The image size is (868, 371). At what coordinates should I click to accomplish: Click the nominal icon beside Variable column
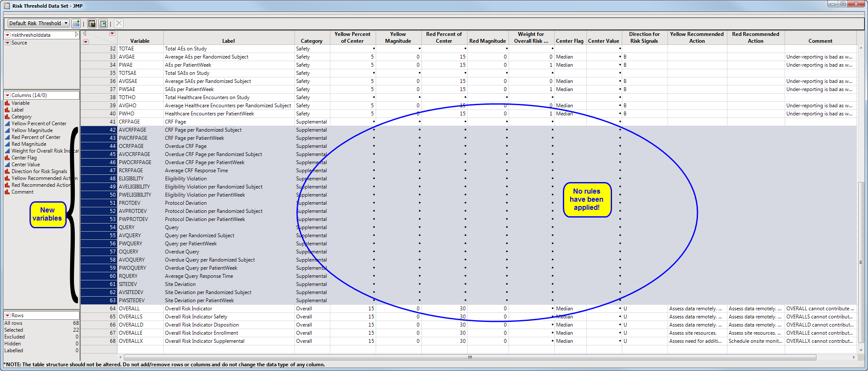(7, 103)
